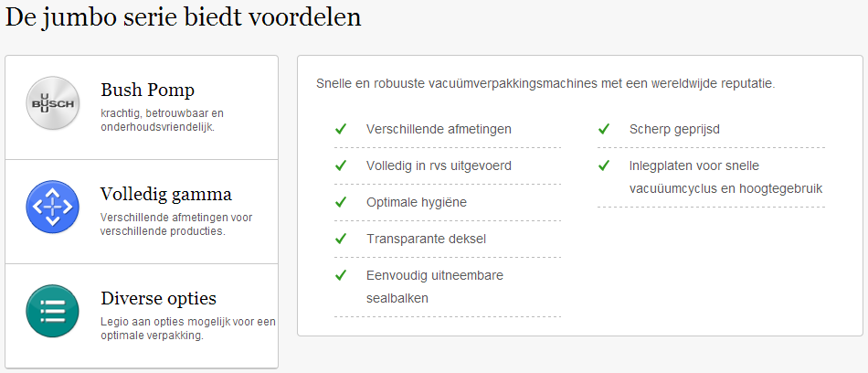The height and width of the screenshot is (373, 868).
Task: Click the blue four-arrows icon
Action: point(53,207)
